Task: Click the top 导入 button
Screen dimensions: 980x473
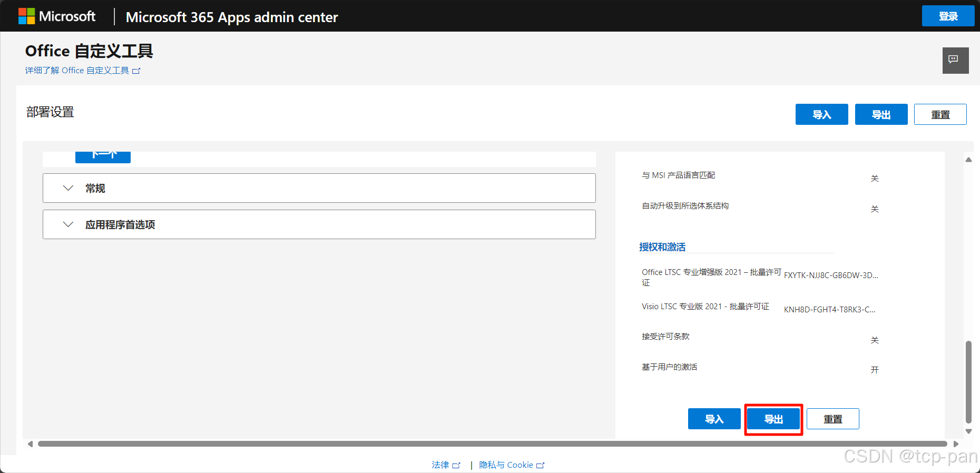Action: point(821,114)
